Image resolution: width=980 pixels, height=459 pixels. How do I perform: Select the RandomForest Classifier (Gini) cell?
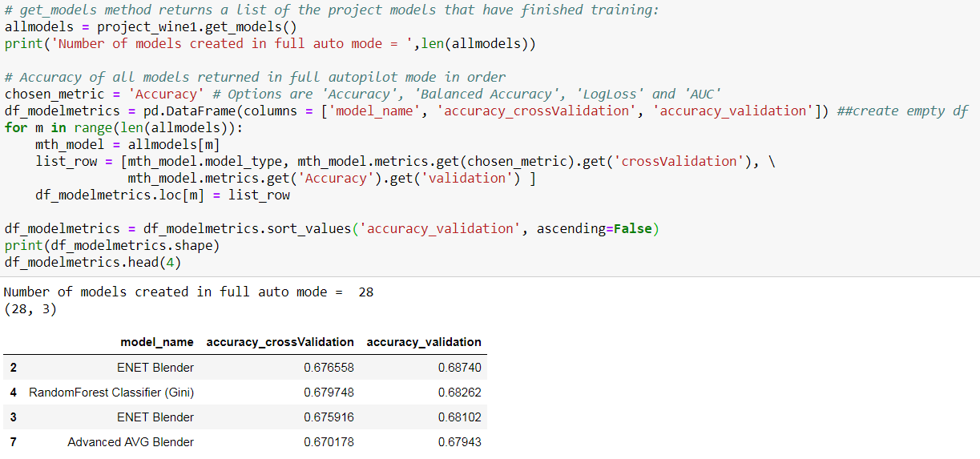[x=111, y=393]
